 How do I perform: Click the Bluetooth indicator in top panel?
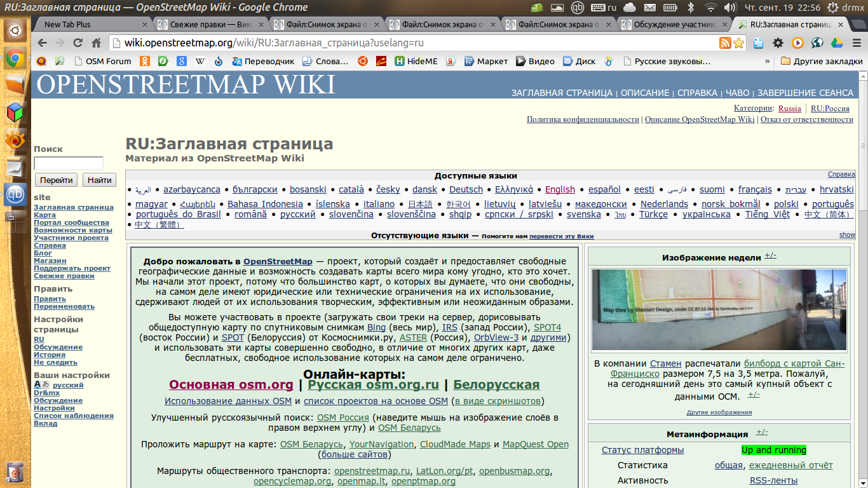[x=691, y=8]
